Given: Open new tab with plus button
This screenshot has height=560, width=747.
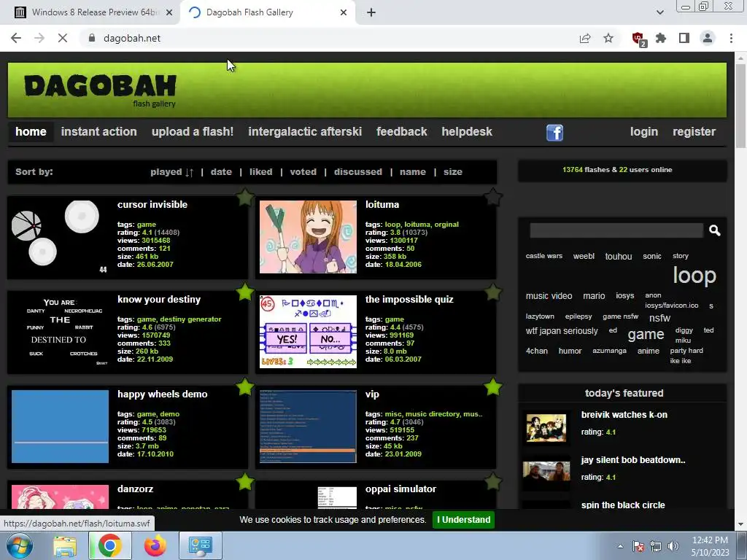Looking at the screenshot, I should coord(371,13).
